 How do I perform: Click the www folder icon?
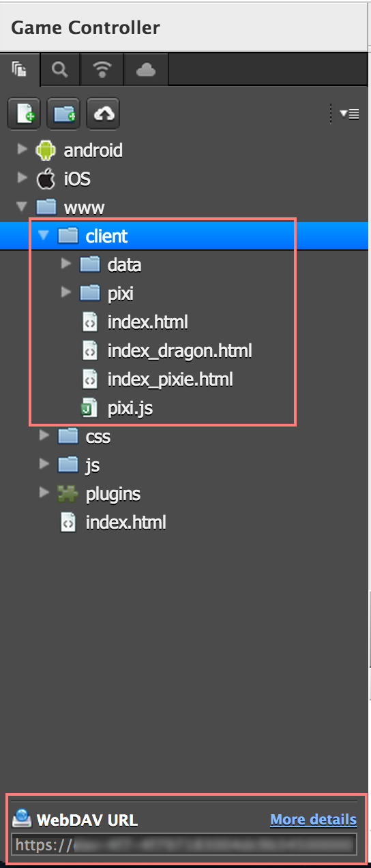pyautogui.click(x=46, y=206)
